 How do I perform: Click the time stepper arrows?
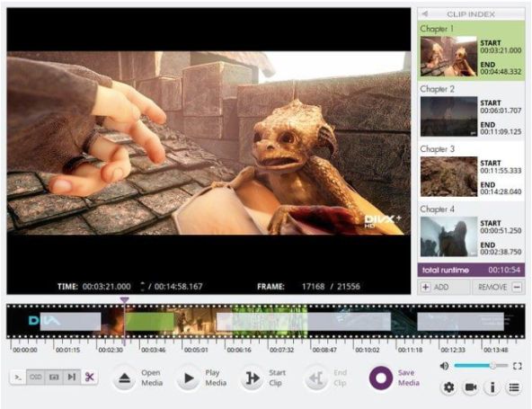[x=143, y=287]
